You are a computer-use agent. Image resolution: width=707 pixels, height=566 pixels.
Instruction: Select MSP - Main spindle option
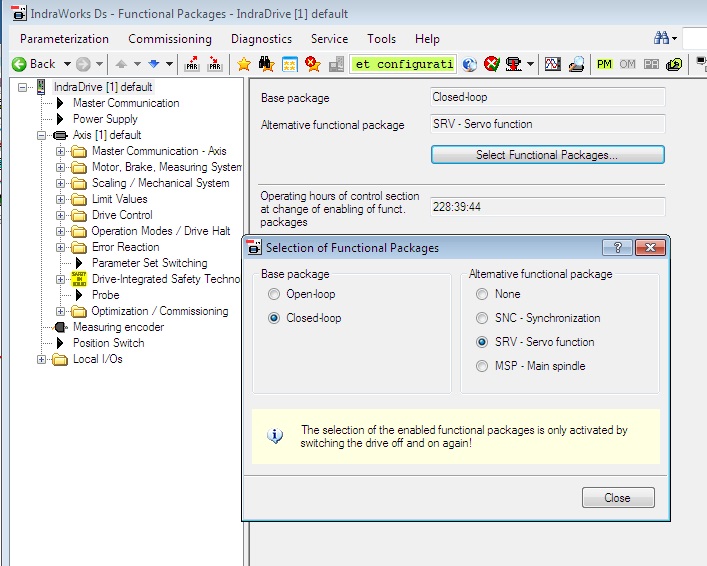click(482, 366)
